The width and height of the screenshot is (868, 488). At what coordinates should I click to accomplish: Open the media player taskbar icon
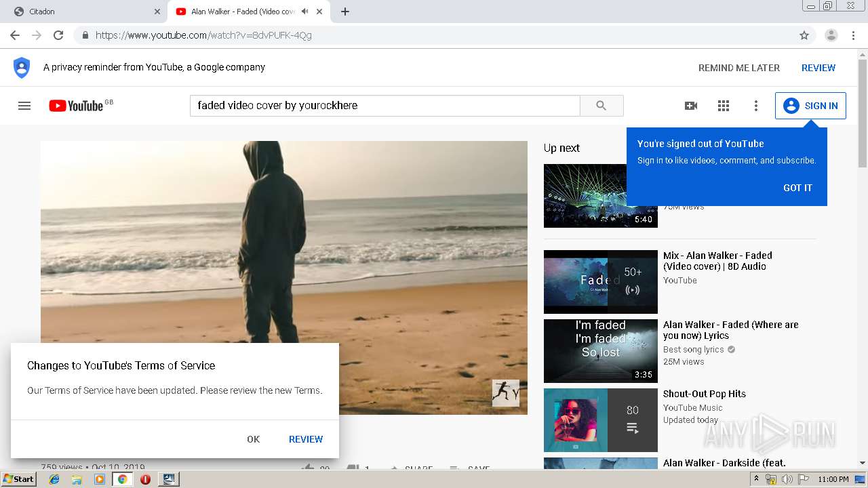(x=100, y=479)
